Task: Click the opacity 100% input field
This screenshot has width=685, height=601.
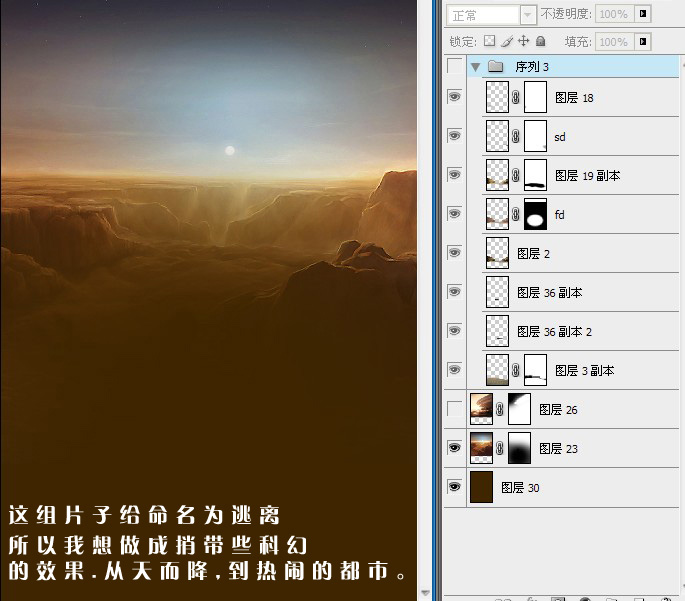Action: pyautogui.click(x=614, y=14)
